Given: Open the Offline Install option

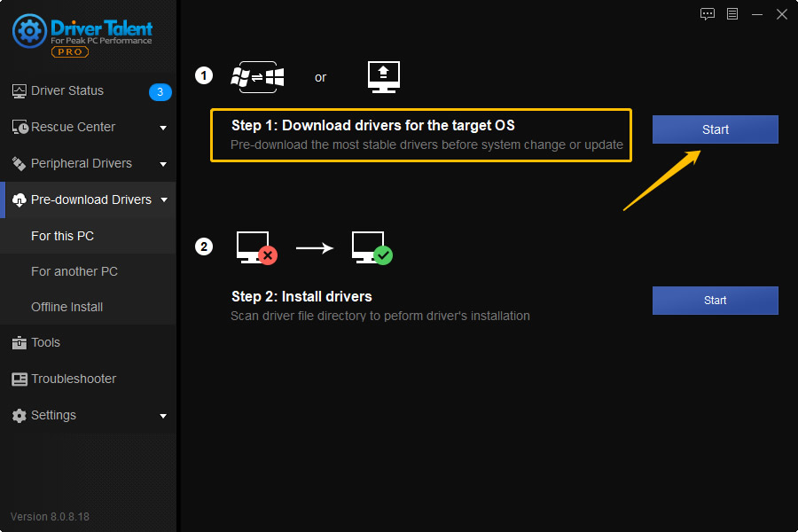Looking at the screenshot, I should (88, 308).
